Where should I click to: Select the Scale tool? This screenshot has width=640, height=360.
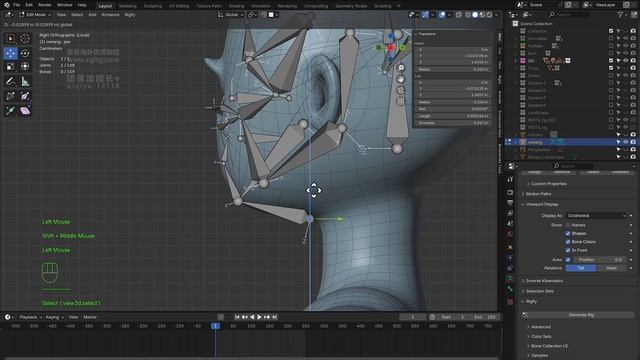[x=11, y=66]
